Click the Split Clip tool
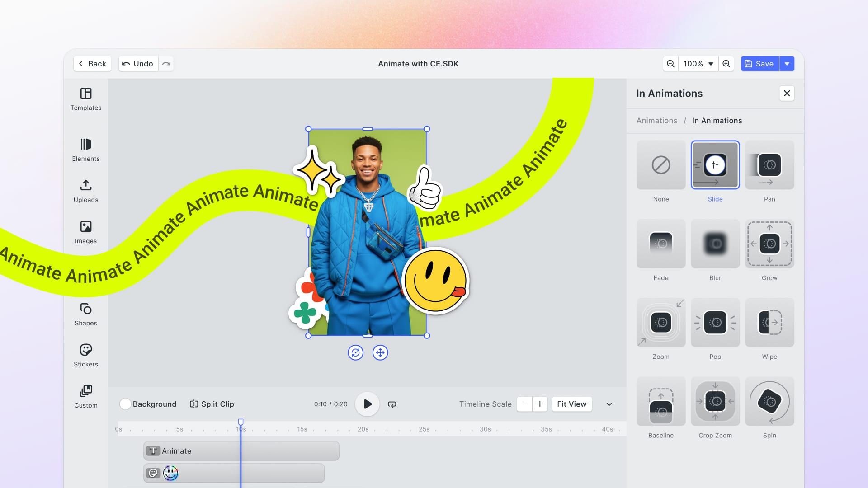The height and width of the screenshot is (488, 868). (x=211, y=404)
